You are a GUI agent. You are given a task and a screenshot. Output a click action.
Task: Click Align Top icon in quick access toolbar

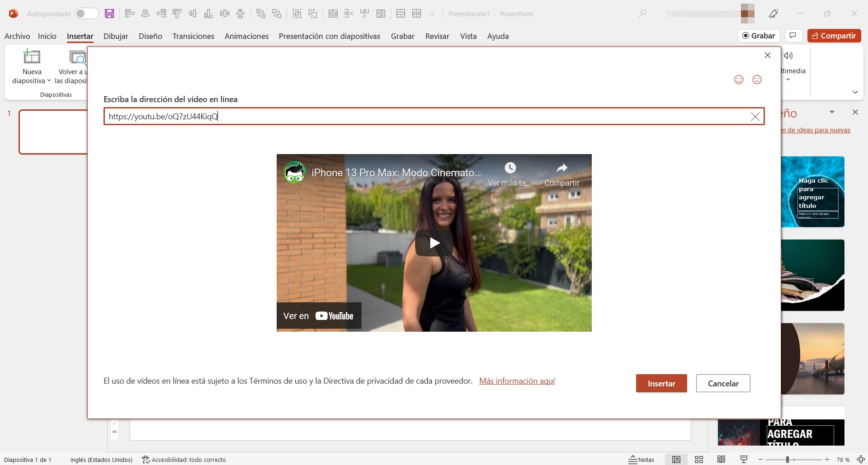pyautogui.click(x=177, y=14)
